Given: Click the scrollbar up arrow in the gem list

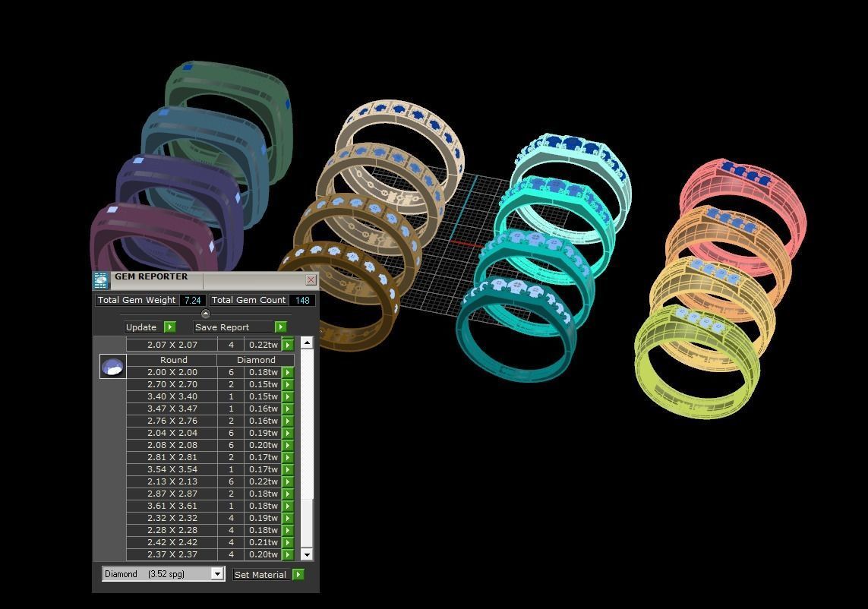Looking at the screenshot, I should click(x=307, y=343).
